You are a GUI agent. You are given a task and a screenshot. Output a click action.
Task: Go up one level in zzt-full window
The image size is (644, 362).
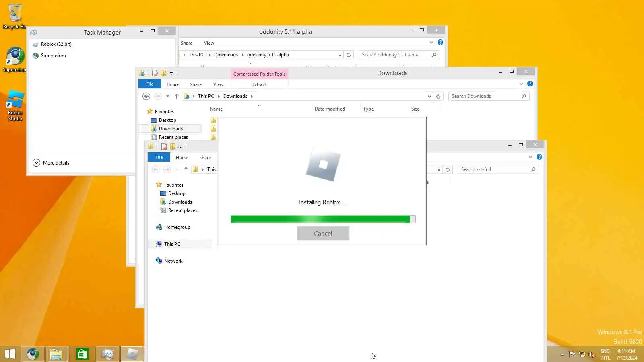point(186,169)
